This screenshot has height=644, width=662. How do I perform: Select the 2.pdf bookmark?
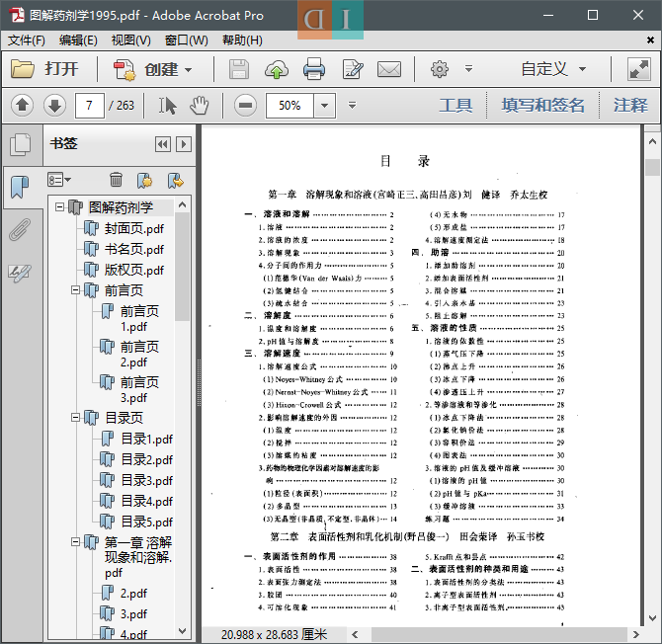(x=133, y=594)
